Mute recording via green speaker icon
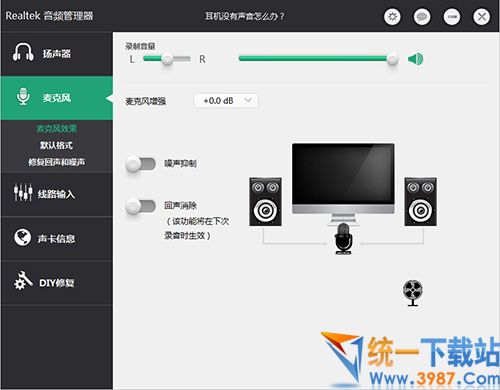500x390 pixels. point(415,59)
